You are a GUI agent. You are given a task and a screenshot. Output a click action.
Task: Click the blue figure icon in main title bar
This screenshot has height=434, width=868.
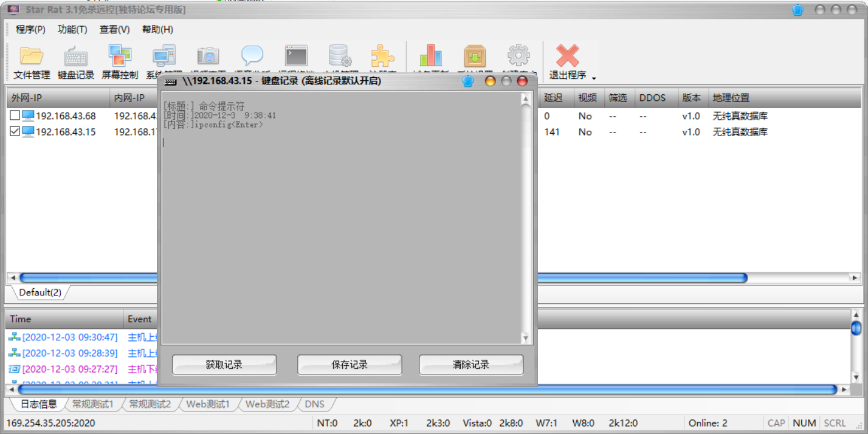pyautogui.click(x=798, y=10)
